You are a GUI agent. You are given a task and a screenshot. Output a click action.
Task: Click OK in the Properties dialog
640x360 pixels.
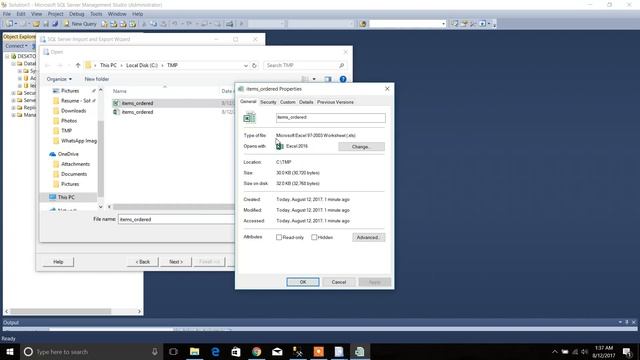click(303, 282)
